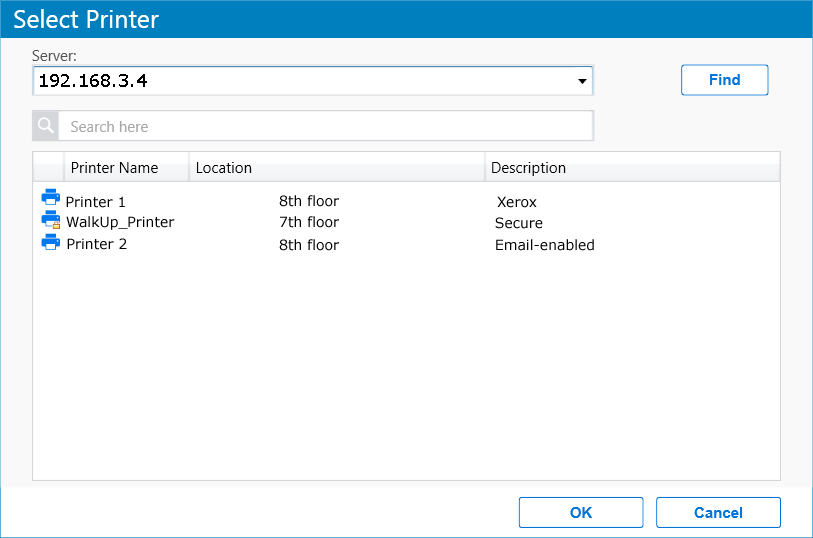This screenshot has width=813, height=538.
Task: Click the Xerox description cell
Action: coord(517,202)
